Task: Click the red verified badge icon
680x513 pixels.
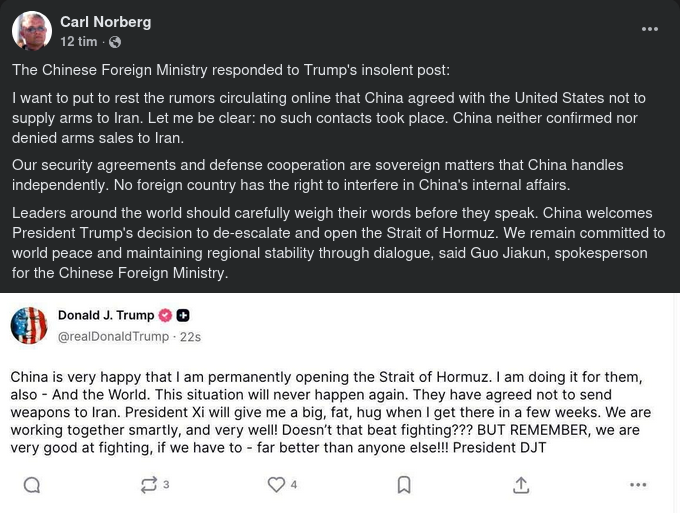Action: click(x=166, y=315)
